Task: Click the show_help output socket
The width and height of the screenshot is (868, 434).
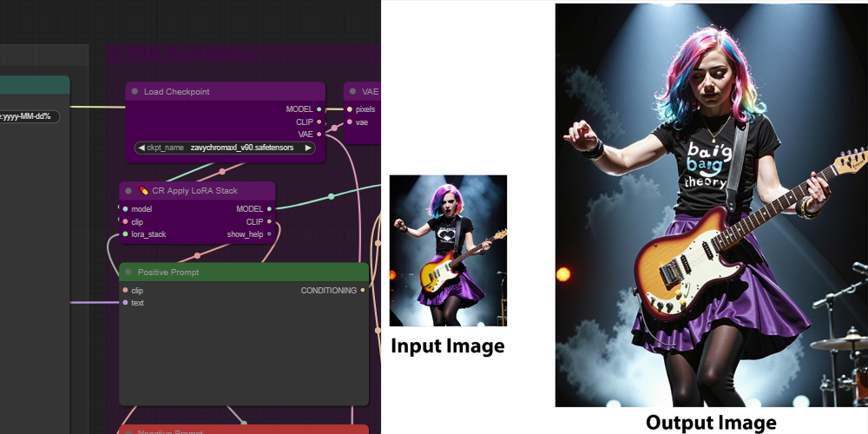Action: 269,234
